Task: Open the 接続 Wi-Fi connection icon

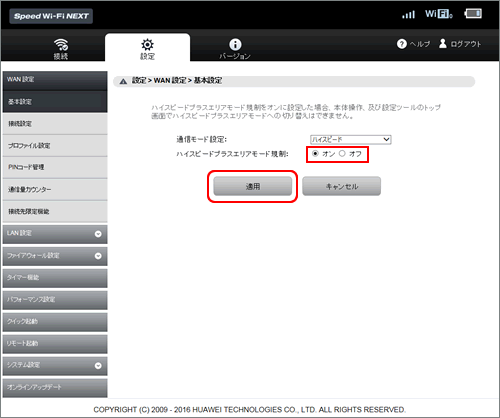Action: [x=61, y=44]
